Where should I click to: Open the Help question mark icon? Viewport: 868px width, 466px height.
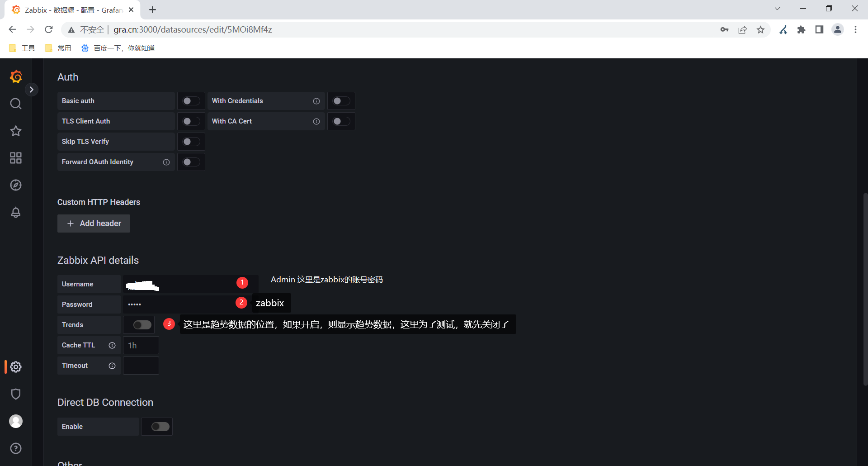click(16, 448)
